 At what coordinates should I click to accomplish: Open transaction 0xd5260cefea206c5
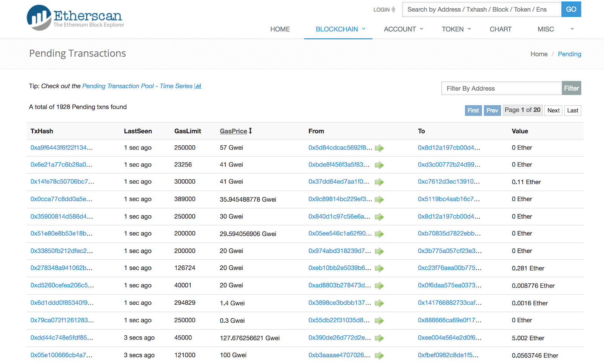pyautogui.click(x=62, y=285)
